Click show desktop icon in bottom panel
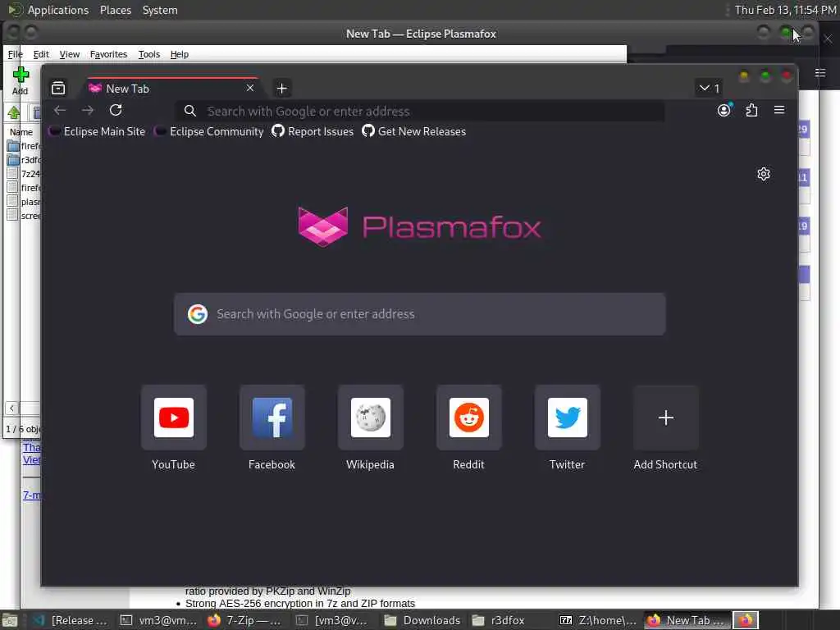The height and width of the screenshot is (630, 840). [10, 620]
